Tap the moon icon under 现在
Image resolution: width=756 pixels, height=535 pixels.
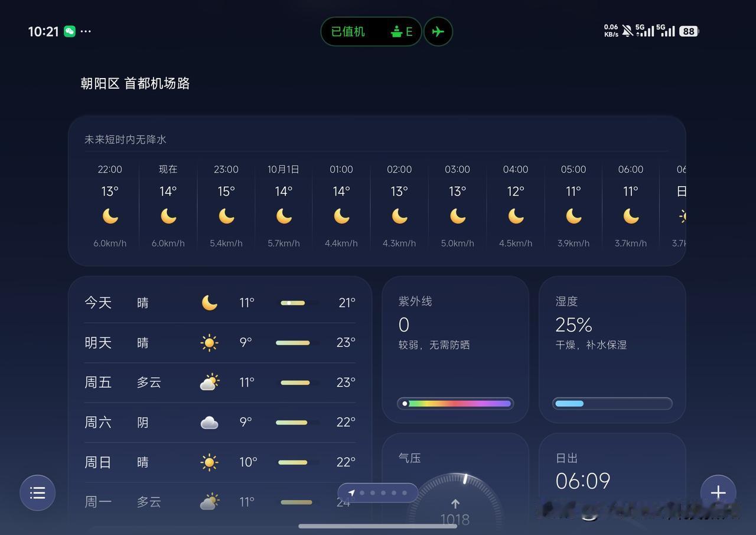[x=168, y=216]
